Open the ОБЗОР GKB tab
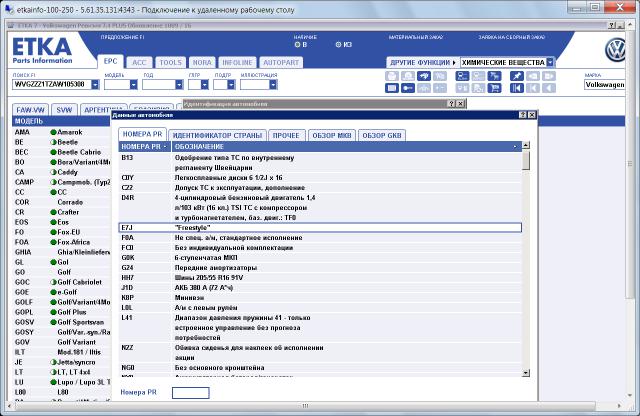Image resolution: width=640 pixels, height=416 pixels. 382,136
